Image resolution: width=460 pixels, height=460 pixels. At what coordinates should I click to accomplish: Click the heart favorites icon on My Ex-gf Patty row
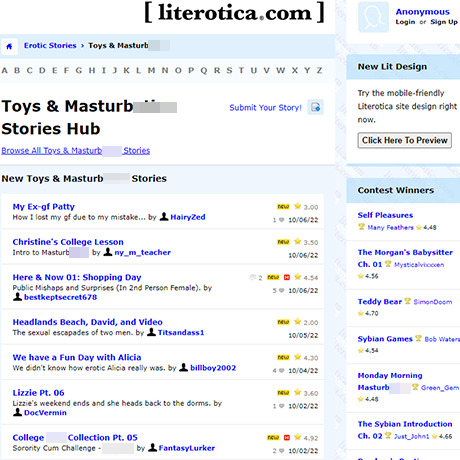click(282, 220)
